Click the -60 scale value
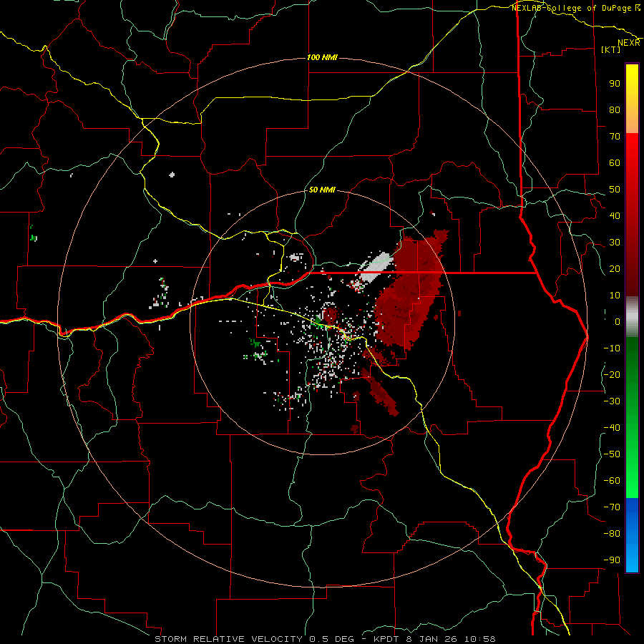The height and width of the screenshot is (644, 644). pos(612,481)
